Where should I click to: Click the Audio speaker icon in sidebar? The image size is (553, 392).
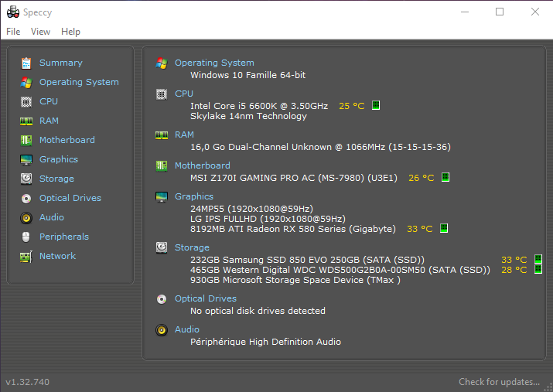click(26, 218)
